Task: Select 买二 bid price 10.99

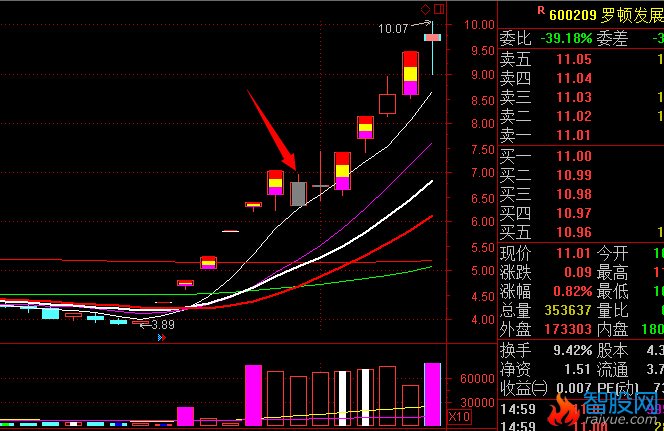Action: point(574,175)
